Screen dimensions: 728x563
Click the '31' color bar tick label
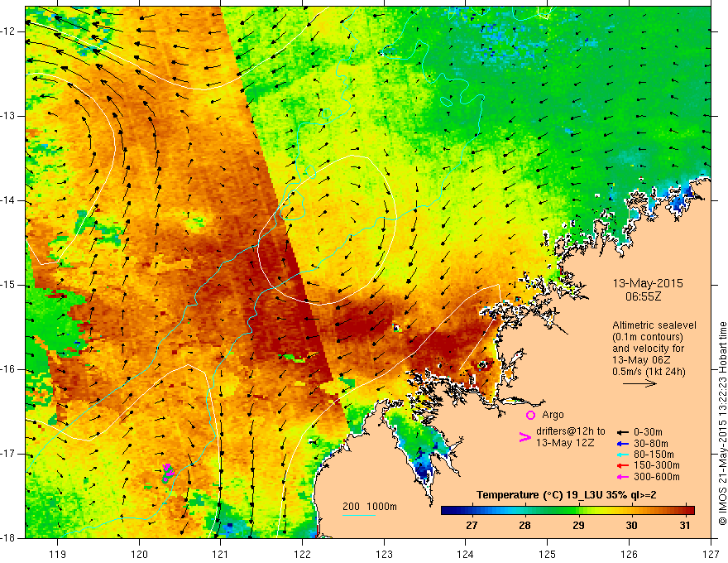pyautogui.click(x=685, y=526)
